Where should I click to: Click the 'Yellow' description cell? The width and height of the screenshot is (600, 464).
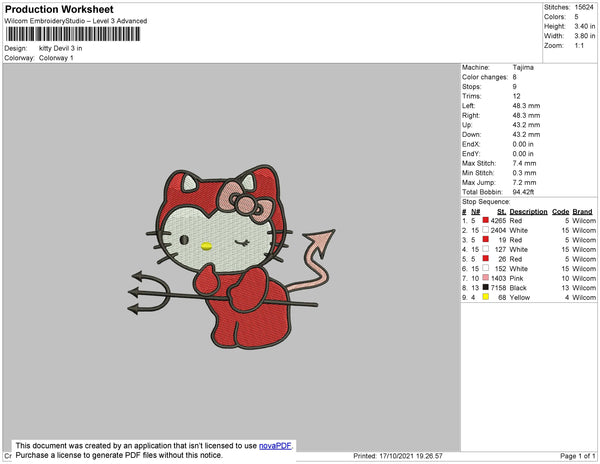click(520, 297)
